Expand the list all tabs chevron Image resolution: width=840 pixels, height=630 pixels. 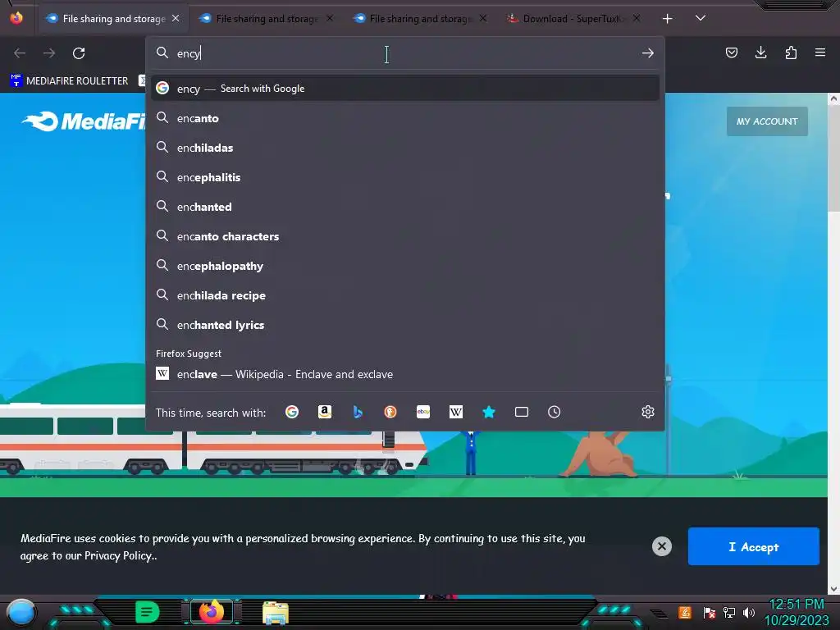tap(701, 18)
